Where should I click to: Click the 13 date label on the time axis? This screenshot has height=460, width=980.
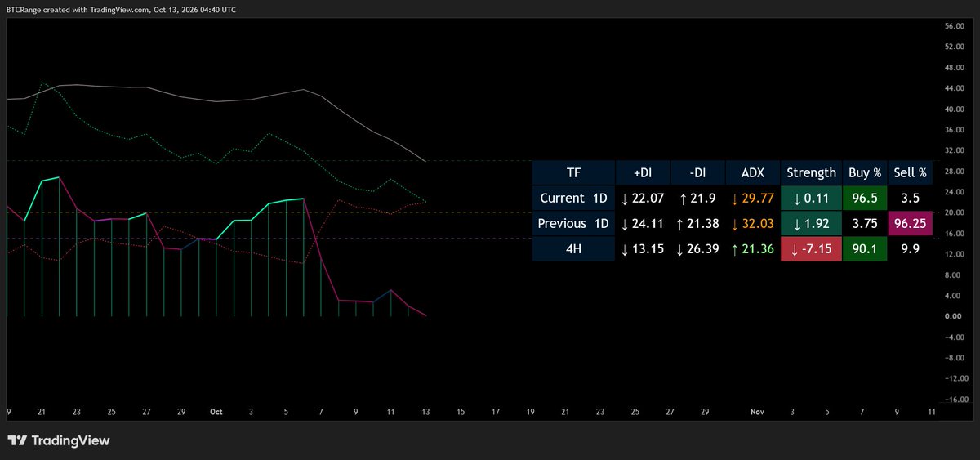425,413
